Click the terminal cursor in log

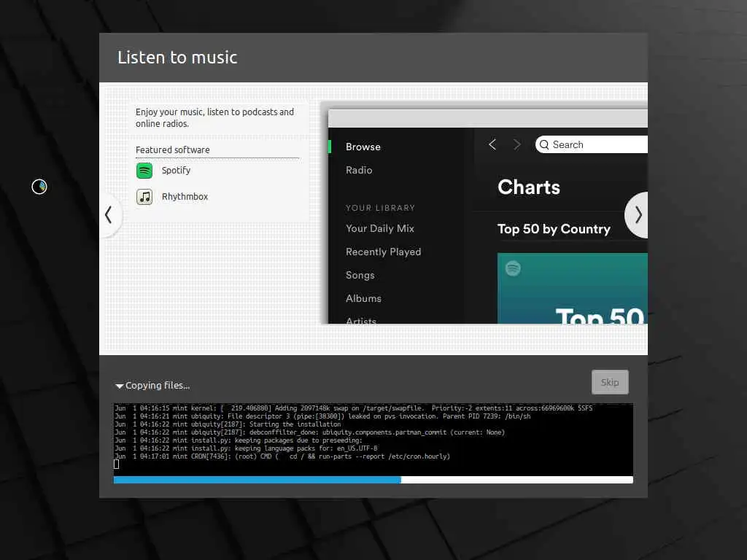(116, 464)
